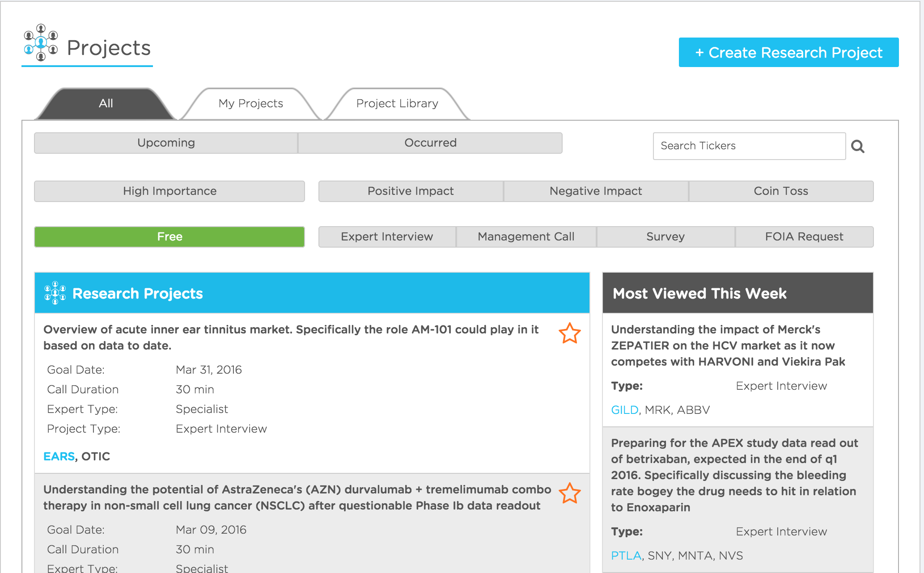Open the Project Library tab
The height and width of the screenshot is (573, 924).
(x=397, y=103)
